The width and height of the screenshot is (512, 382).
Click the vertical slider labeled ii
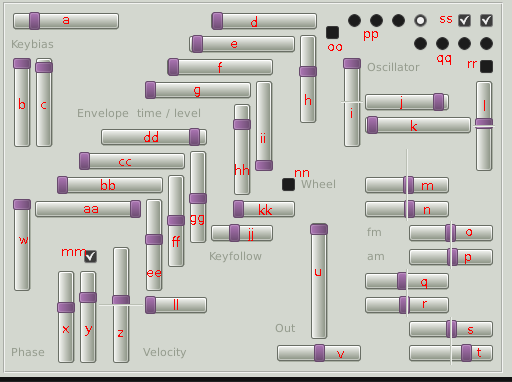(x=264, y=126)
